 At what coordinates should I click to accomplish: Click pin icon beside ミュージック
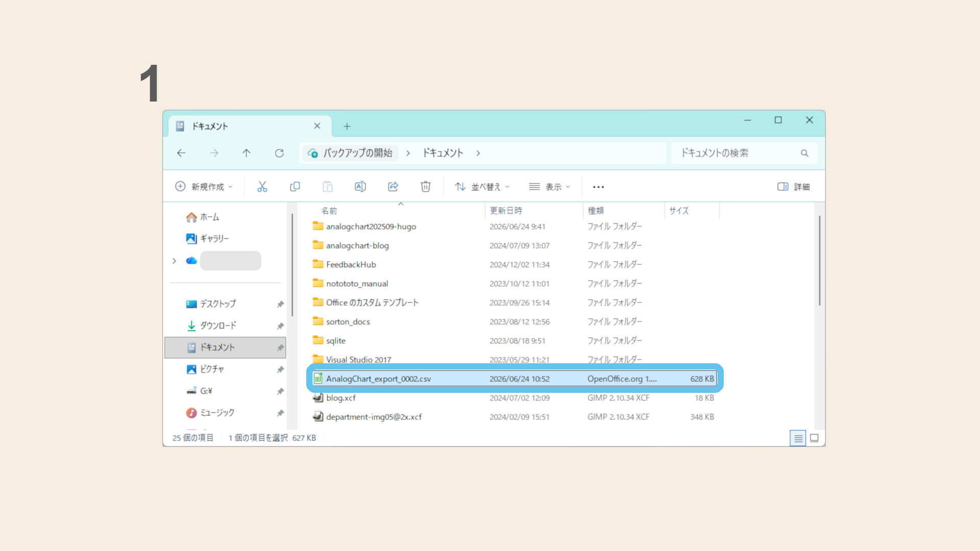click(280, 413)
